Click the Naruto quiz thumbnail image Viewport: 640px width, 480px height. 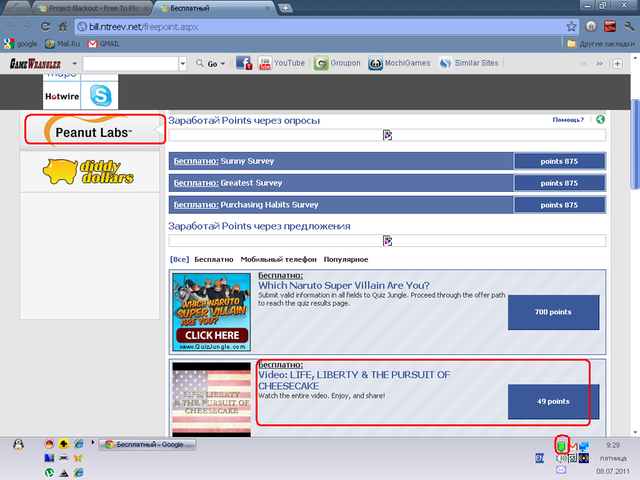point(210,311)
